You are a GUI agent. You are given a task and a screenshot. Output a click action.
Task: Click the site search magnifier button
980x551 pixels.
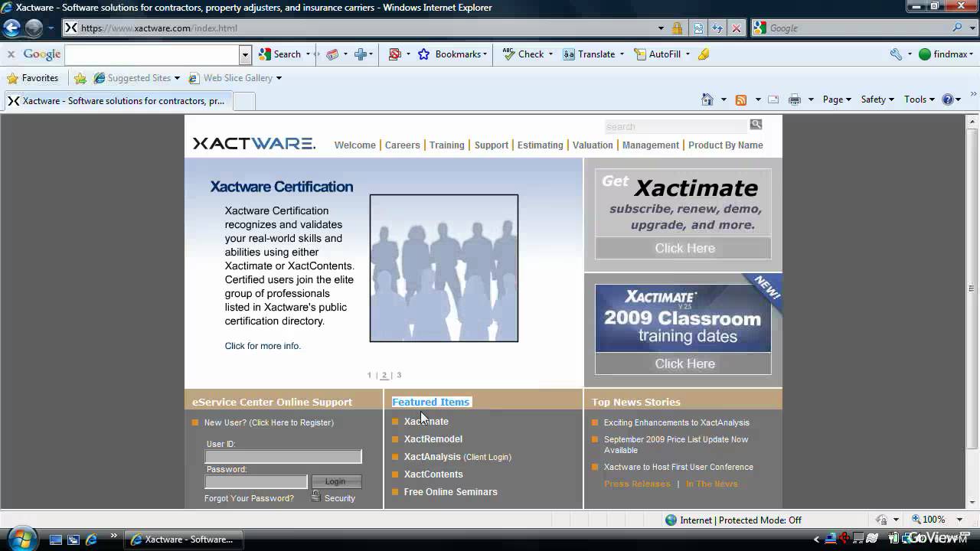756,124
